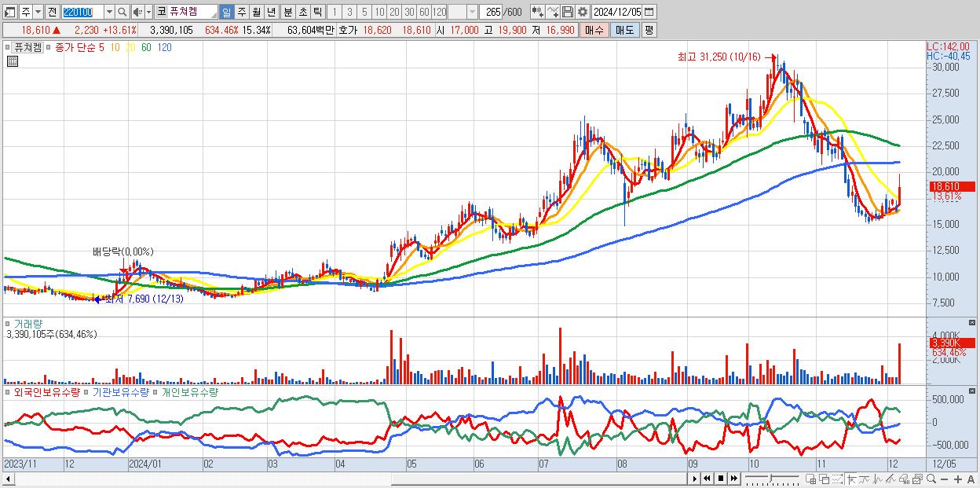Stop the chart replay
The height and width of the screenshot is (488, 980).
click(x=721, y=479)
